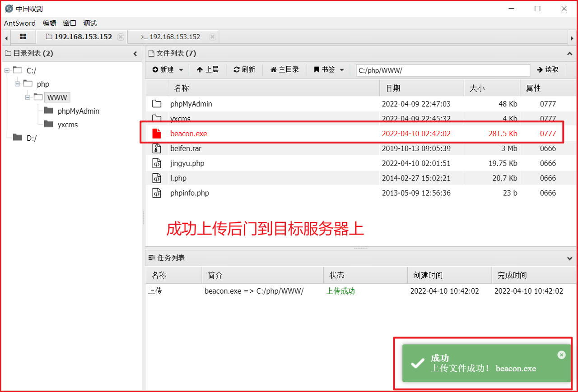
Task: Click the jingyu.php code file icon
Action: coord(157,163)
